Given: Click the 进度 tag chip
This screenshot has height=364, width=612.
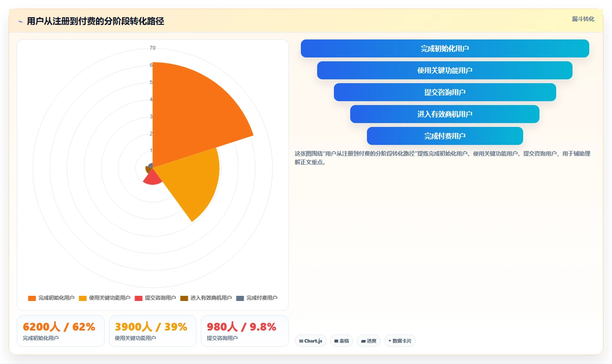Looking at the screenshot, I should 369,341.
